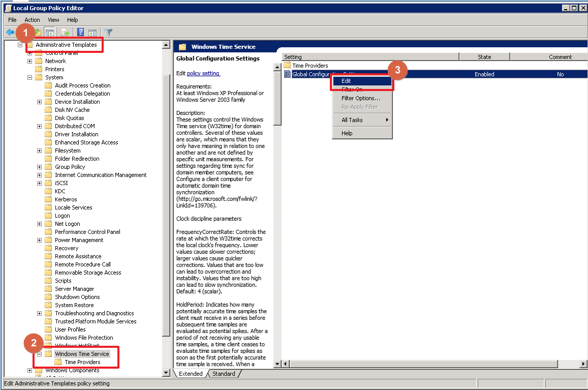Click the folder icon beside Kerberos
The image size is (588, 390).
(48, 199)
